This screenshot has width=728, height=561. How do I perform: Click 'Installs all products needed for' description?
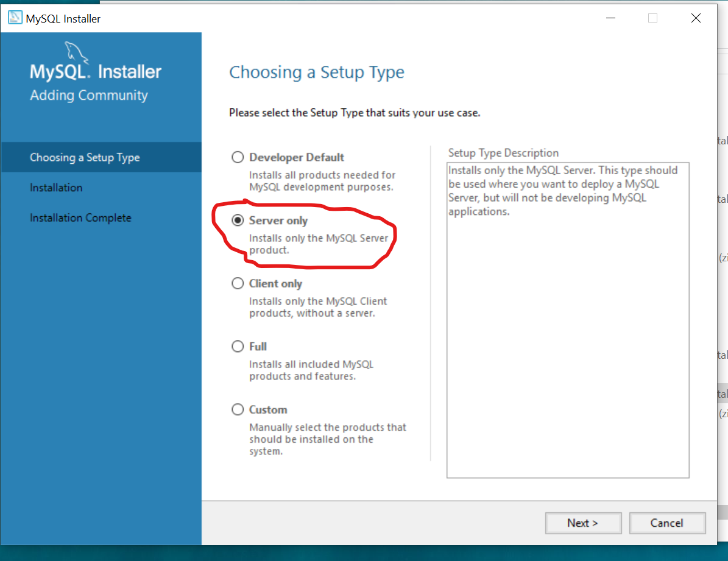click(x=322, y=181)
